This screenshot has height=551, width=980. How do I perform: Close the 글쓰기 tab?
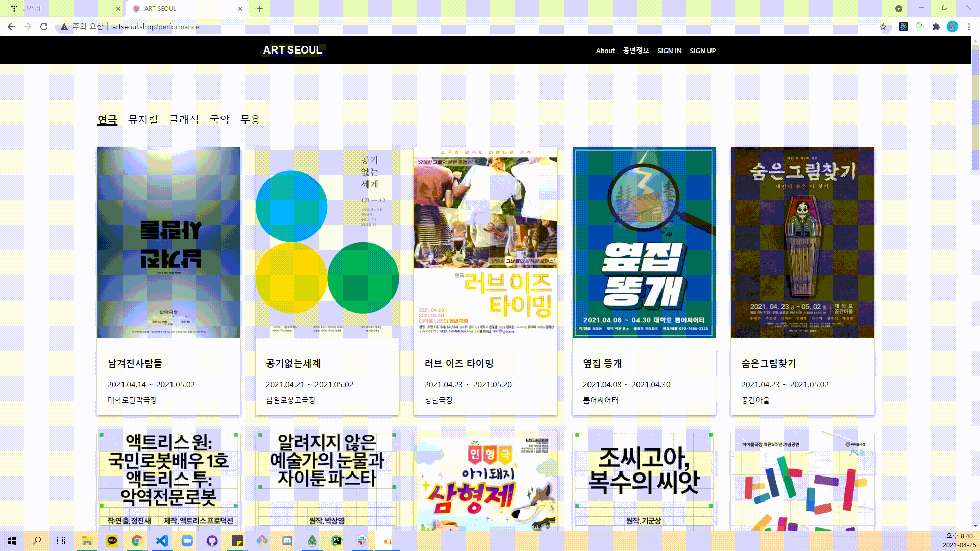coord(118,8)
